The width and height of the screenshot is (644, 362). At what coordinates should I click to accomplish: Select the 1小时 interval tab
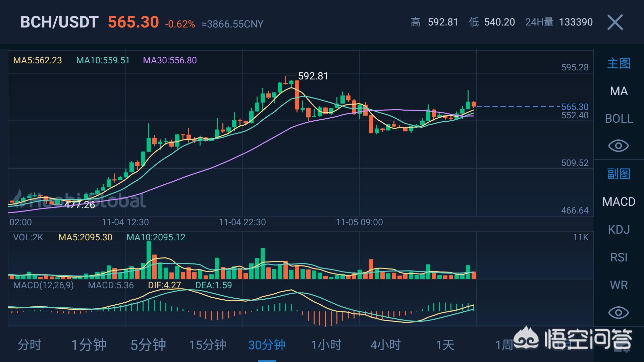tap(326, 345)
